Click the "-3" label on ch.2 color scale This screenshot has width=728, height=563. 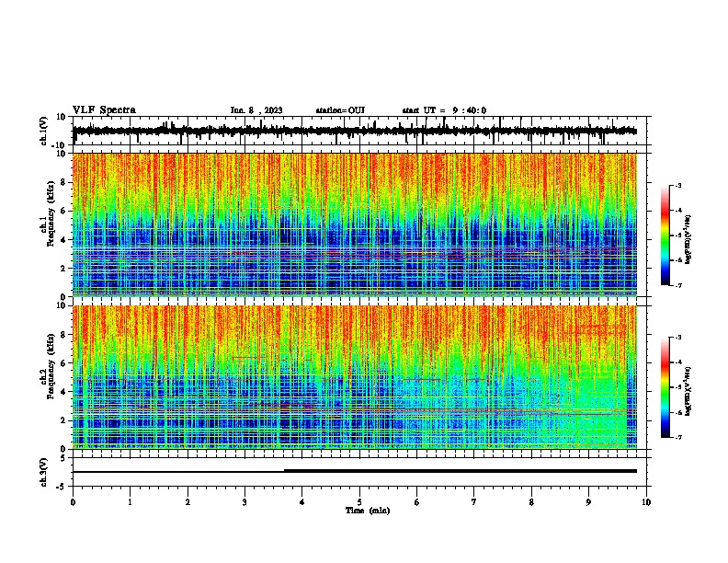(x=678, y=338)
